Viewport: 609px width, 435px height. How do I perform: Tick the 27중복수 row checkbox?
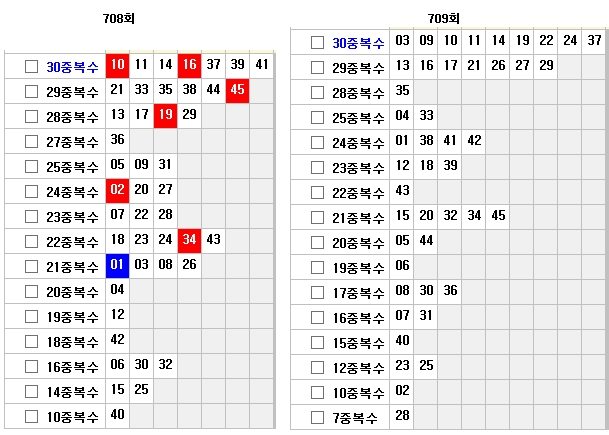point(31,140)
